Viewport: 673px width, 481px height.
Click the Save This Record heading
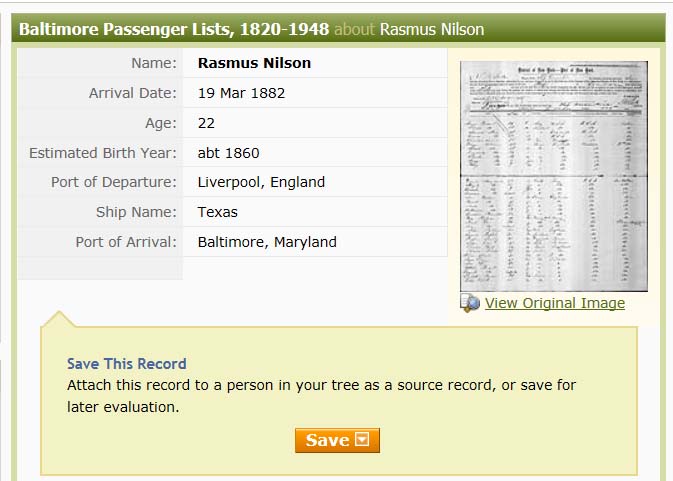click(127, 364)
